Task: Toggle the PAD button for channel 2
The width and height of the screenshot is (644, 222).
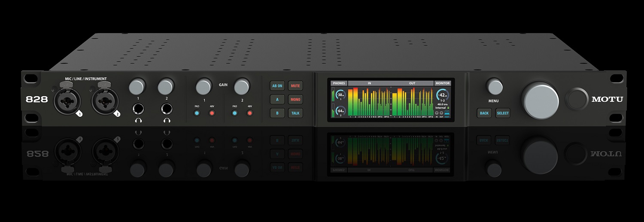Action: (234, 113)
